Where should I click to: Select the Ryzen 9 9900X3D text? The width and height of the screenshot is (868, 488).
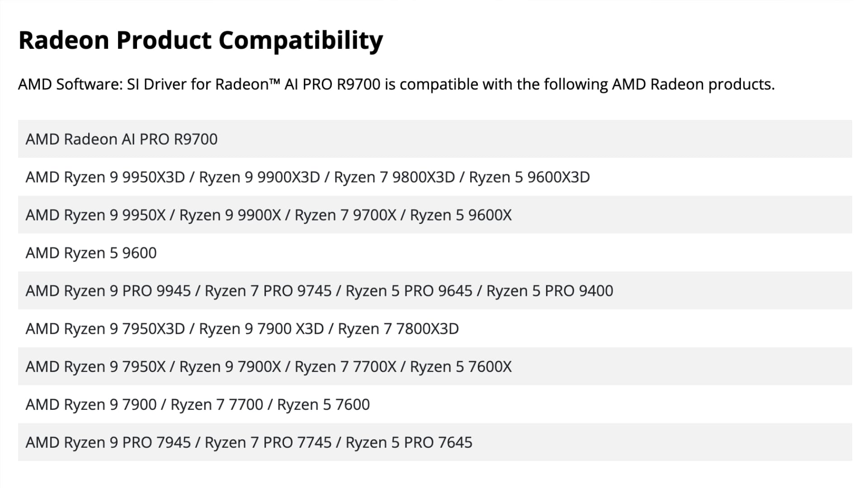pyautogui.click(x=259, y=177)
